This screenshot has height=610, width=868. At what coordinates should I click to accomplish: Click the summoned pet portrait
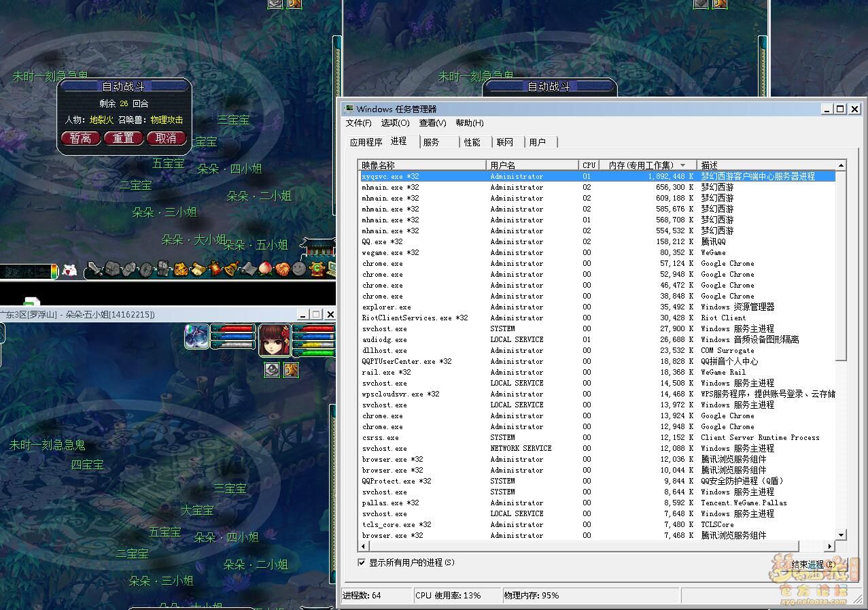pyautogui.click(x=197, y=337)
